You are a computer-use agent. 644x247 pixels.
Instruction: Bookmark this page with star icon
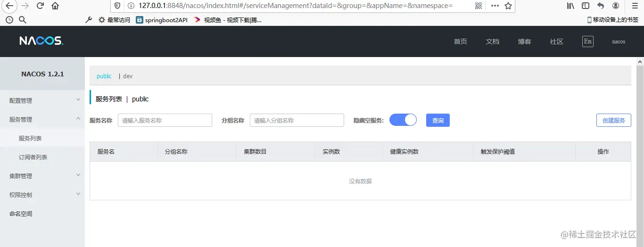pos(508,6)
